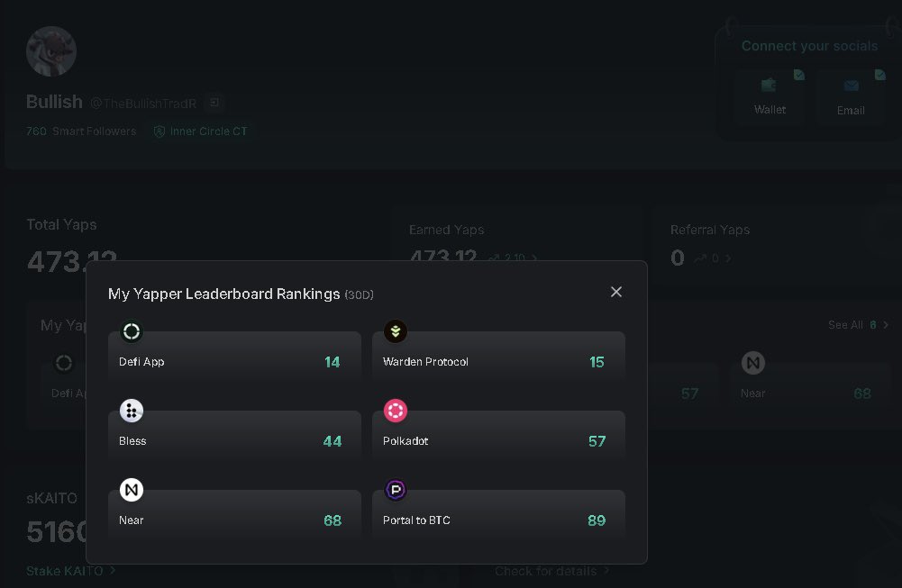Viewport: 902px width, 588px height.
Task: Click the Wallet connected checkmark badge
Action: pyautogui.click(x=799, y=75)
